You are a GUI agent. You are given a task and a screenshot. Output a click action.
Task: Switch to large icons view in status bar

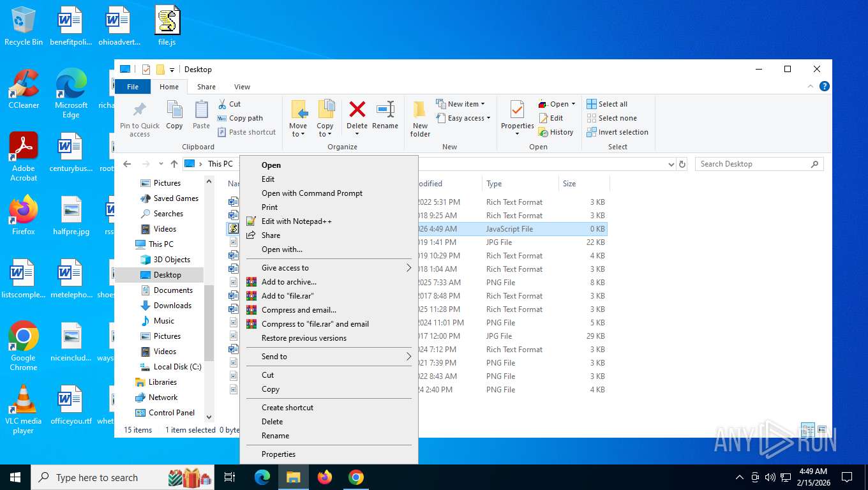click(x=822, y=429)
